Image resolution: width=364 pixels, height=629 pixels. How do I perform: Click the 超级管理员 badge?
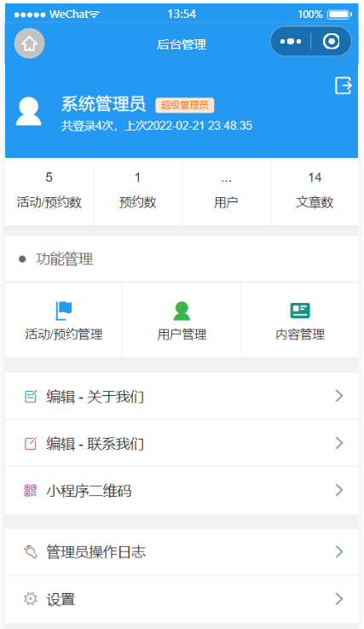pyautogui.click(x=185, y=105)
